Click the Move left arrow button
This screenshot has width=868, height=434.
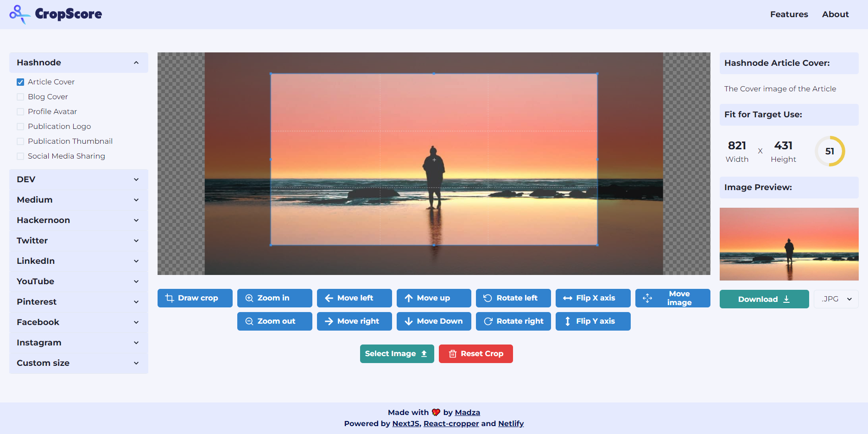coord(354,298)
